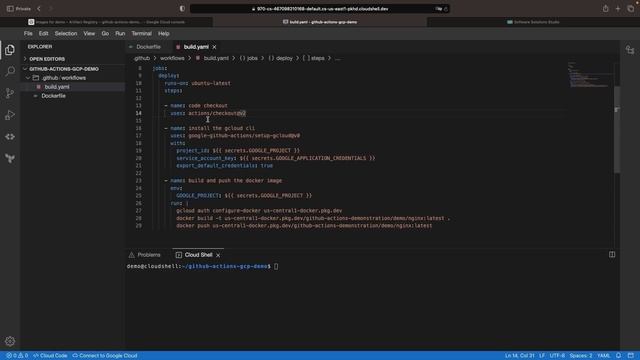Close the build.yaml editor tab
This screenshot has height=360, width=640.
point(214,47)
